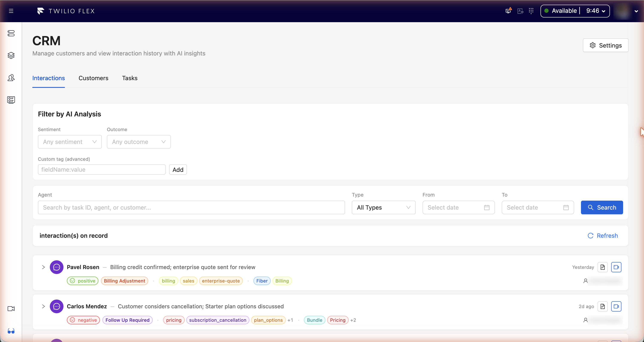Click the blue Search button
The image size is (644, 342).
point(602,207)
